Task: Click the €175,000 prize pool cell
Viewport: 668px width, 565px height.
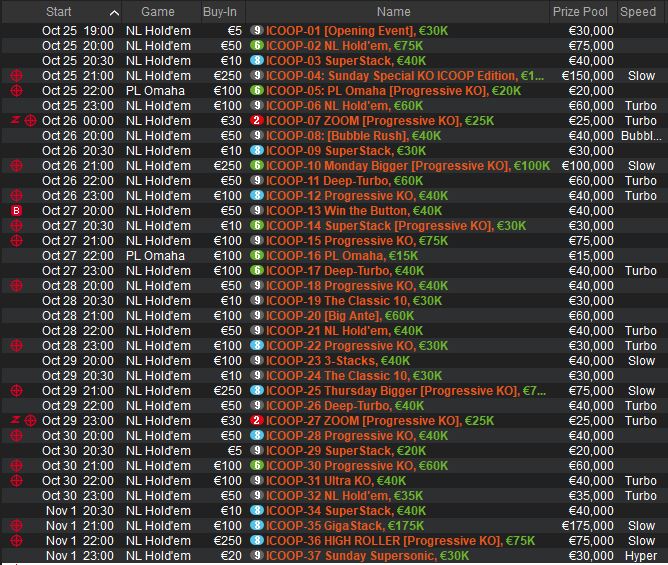Action: click(588, 526)
